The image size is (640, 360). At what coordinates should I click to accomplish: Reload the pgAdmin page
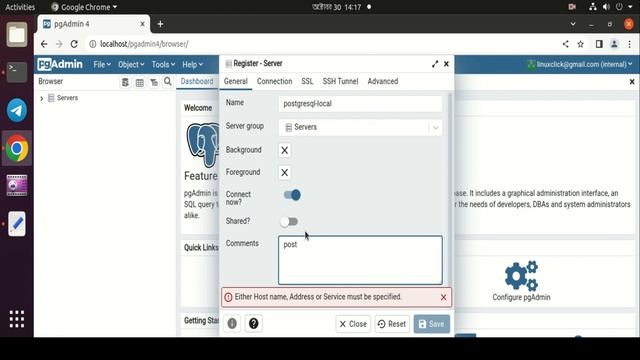74,44
